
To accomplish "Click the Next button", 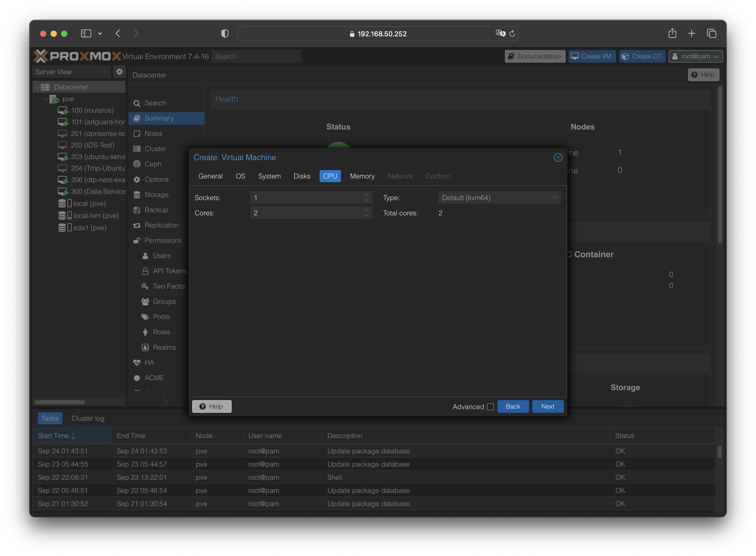I will point(548,406).
